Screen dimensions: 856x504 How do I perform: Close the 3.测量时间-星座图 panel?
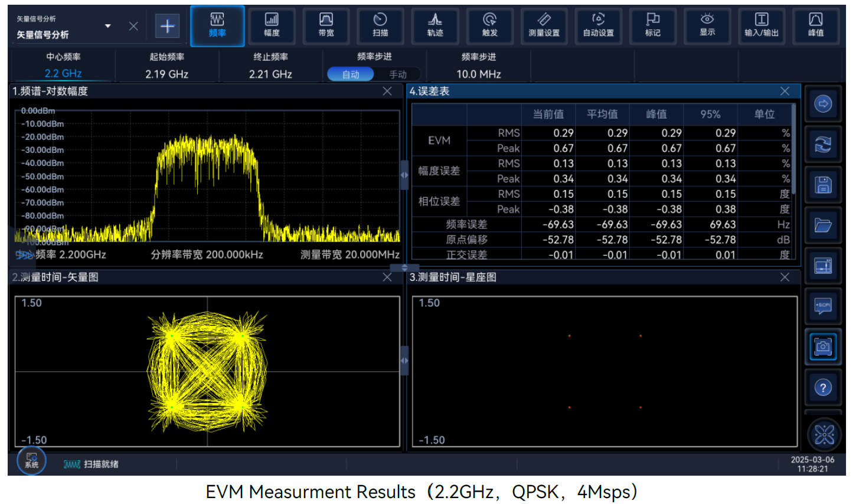[x=785, y=277]
